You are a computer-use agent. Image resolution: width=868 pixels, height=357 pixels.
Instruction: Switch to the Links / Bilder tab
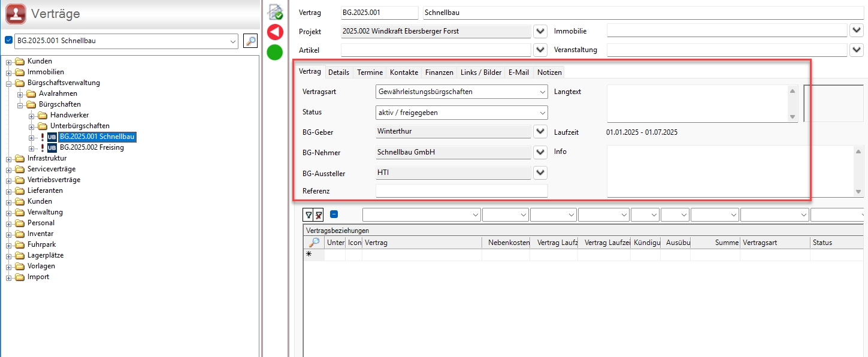pyautogui.click(x=481, y=72)
